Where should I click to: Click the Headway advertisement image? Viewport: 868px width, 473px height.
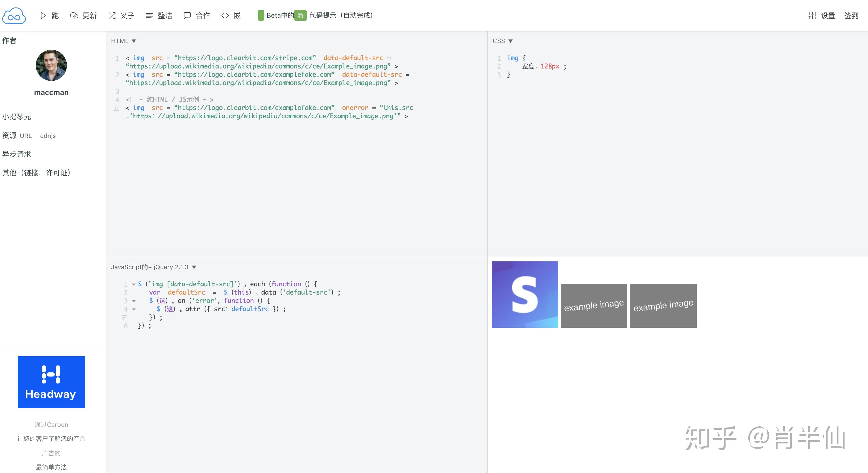(x=51, y=382)
